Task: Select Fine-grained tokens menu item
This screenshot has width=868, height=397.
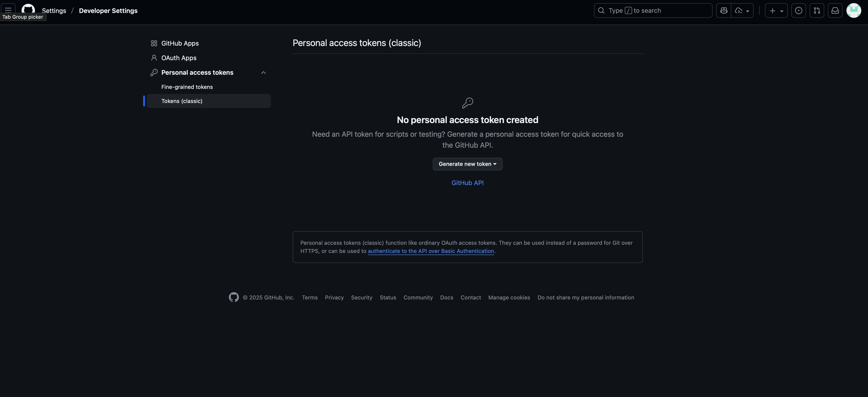Action: tap(187, 87)
